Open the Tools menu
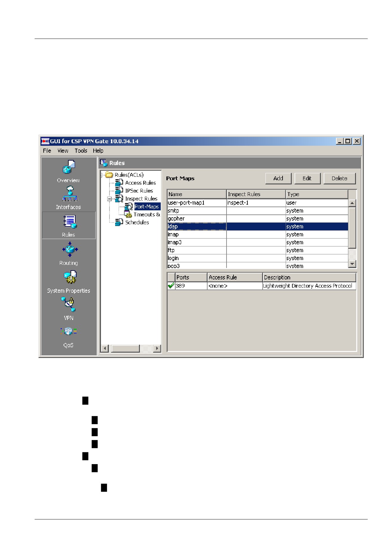 (x=81, y=151)
